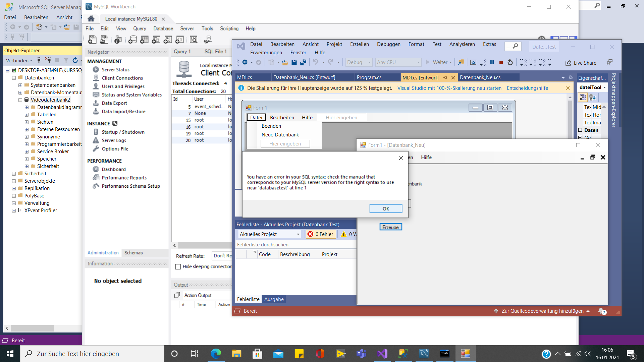The width and height of the screenshot is (644, 362).
Task: Click refresh icon in Objekt-Explorer toolbar
Action: point(75,60)
